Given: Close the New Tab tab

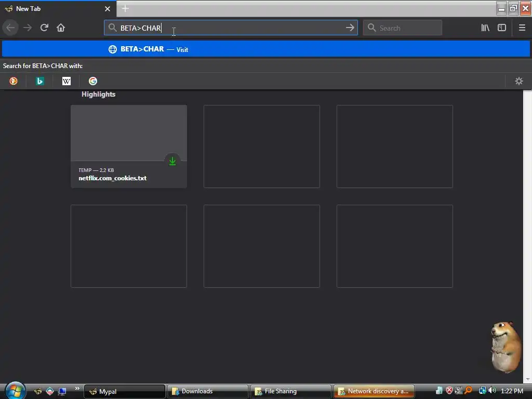Looking at the screenshot, I should coord(108,9).
